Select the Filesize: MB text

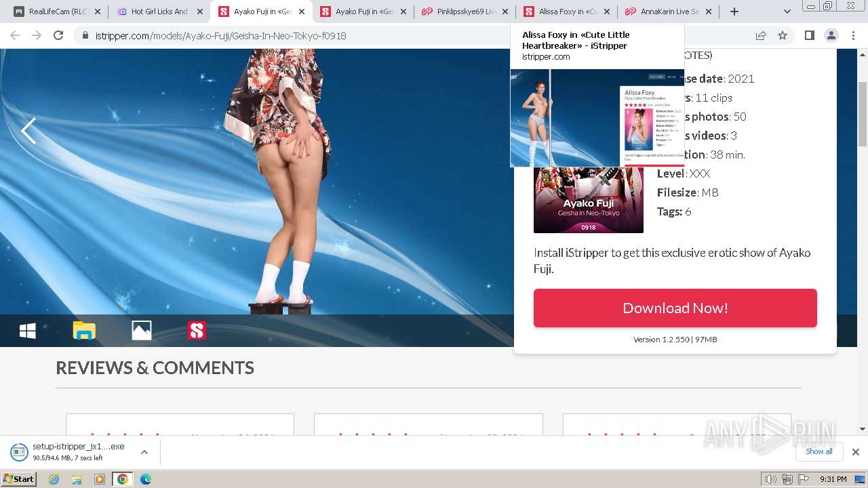coord(688,192)
